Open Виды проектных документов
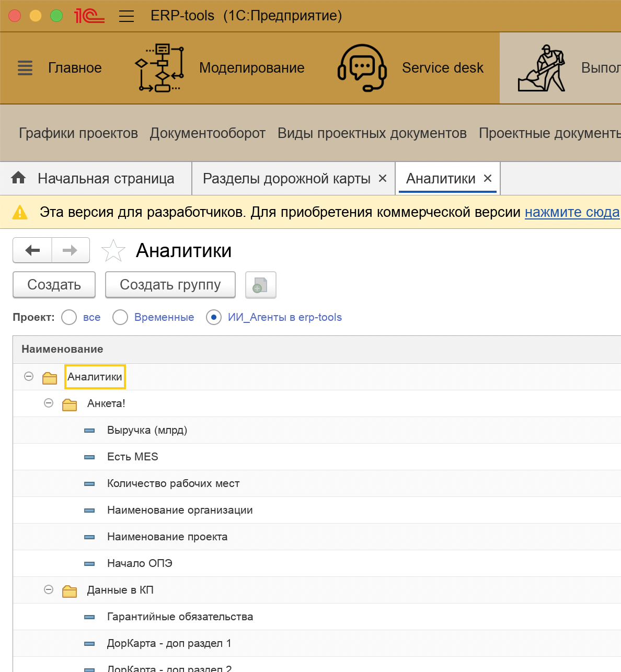Screen dimensions: 621x672 [372, 133]
